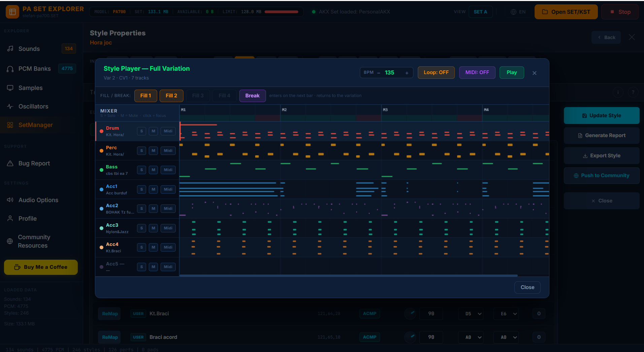Click Back button in Style Properties

pyautogui.click(x=606, y=37)
